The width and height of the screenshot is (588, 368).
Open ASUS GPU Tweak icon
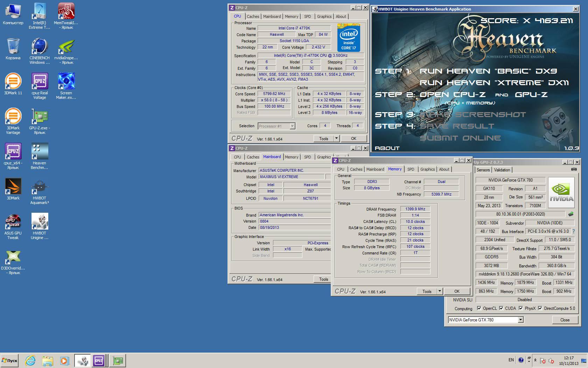(13, 226)
